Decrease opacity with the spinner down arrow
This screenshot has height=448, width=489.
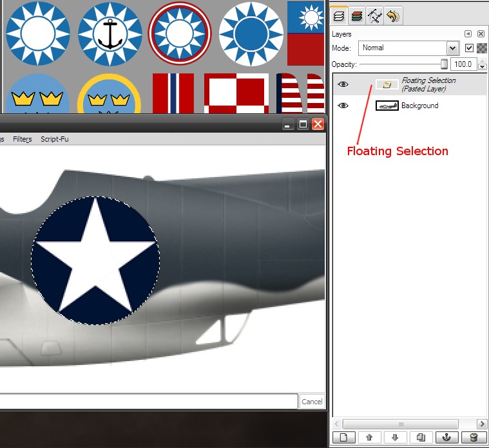click(482, 67)
